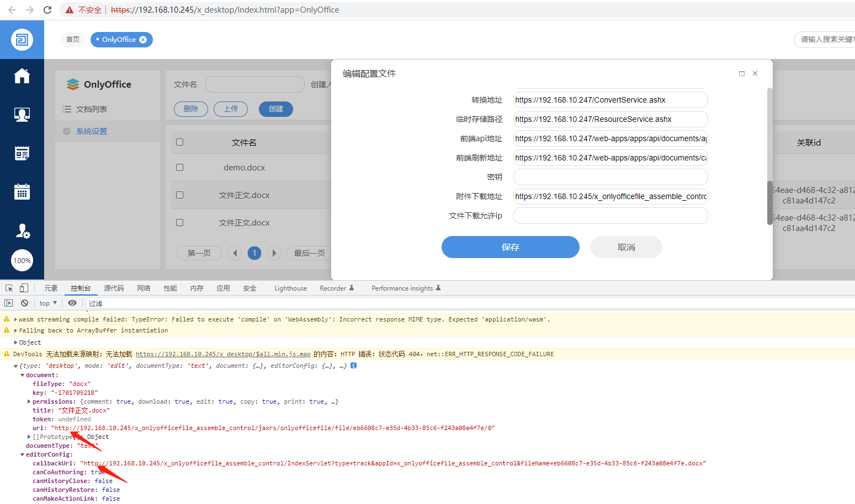Open the Lighthouse DevTools tab
The width and height of the screenshot is (855, 504).
tap(290, 288)
